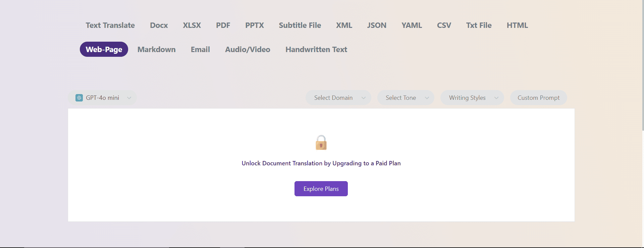Open the CSV translation tab
This screenshot has height=248, width=644.
pos(444,25)
